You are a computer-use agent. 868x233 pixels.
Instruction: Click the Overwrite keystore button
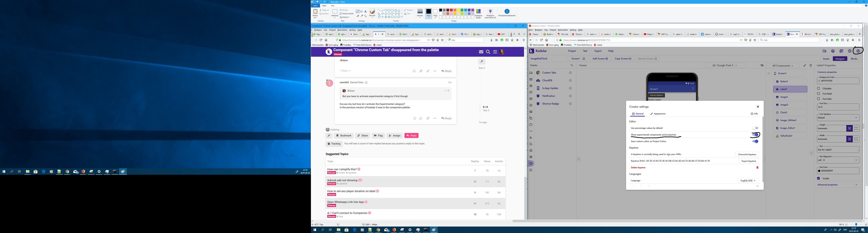pos(747,154)
